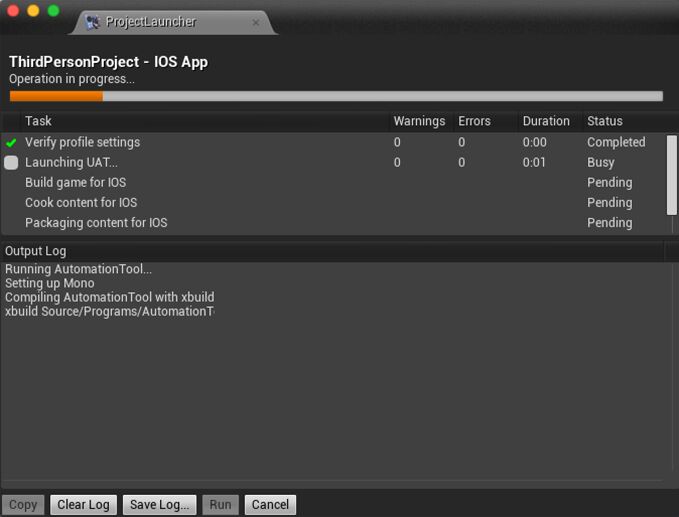Select the Compiling AutomationTool with xbuild line
Image resolution: width=679 pixels, height=517 pixels.
coord(110,297)
